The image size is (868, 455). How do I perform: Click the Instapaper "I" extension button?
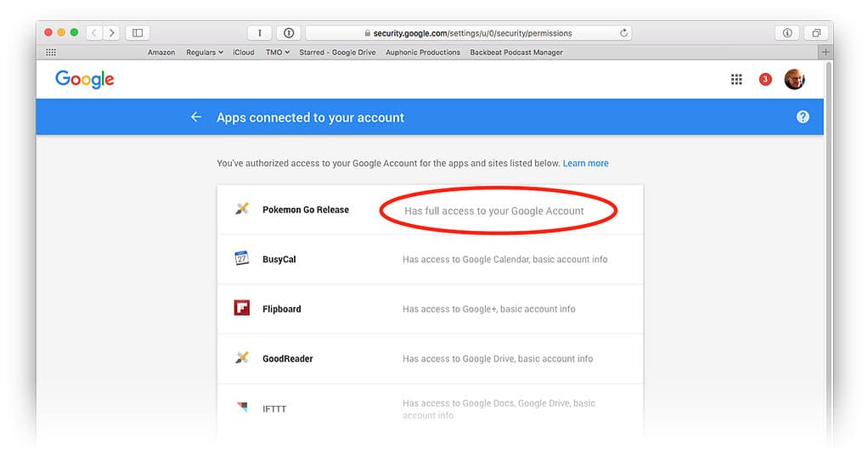point(259,33)
